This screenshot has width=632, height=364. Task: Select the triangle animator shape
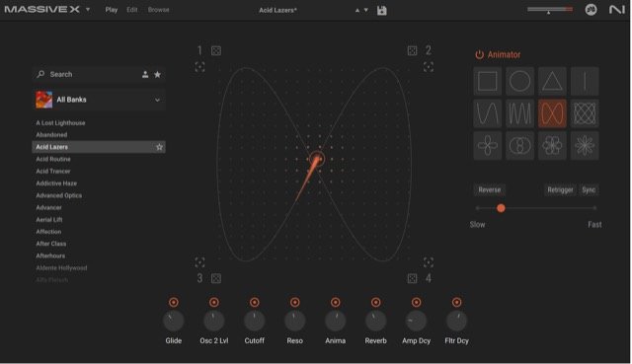pyautogui.click(x=552, y=81)
